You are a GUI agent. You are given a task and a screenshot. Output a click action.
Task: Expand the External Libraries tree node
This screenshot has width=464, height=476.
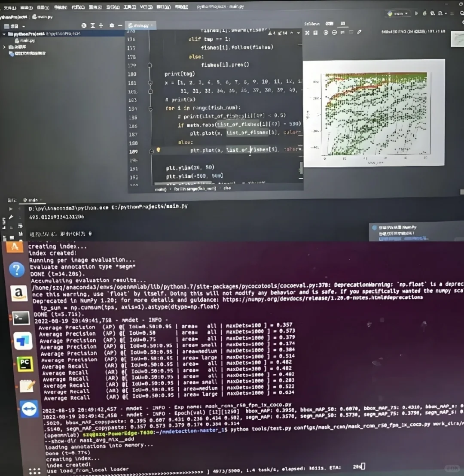(x=4, y=47)
